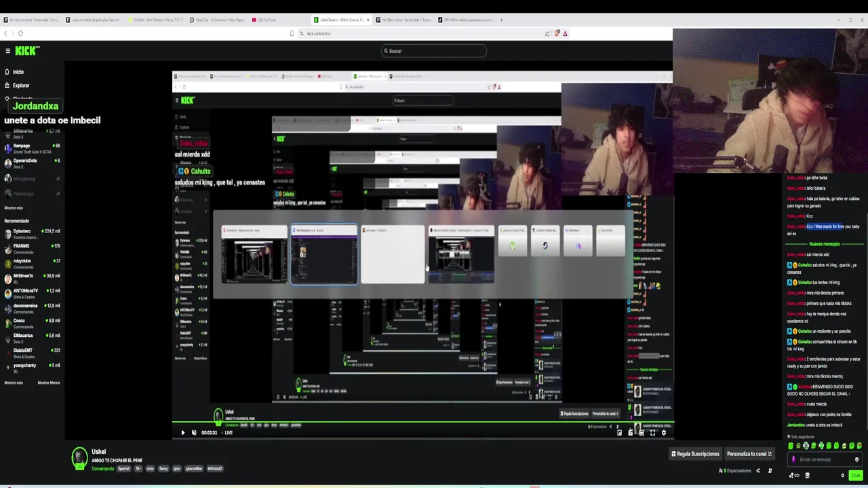Image resolution: width=868 pixels, height=488 pixels.
Task: Open chat settings gear icon
Action: point(843,475)
